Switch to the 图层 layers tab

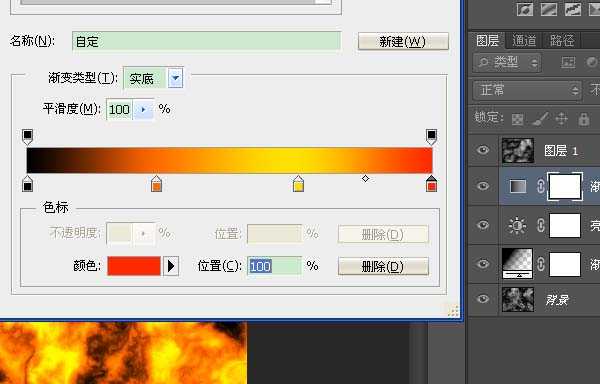tap(487, 41)
